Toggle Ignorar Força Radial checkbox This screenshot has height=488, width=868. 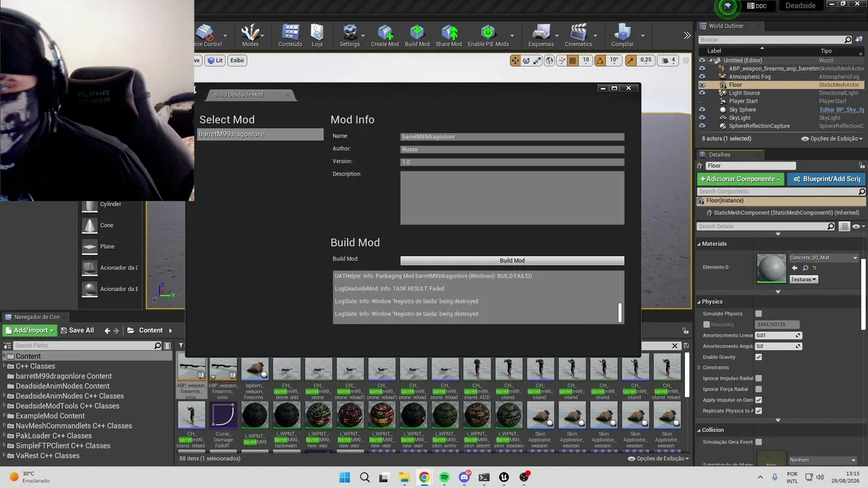tap(758, 389)
